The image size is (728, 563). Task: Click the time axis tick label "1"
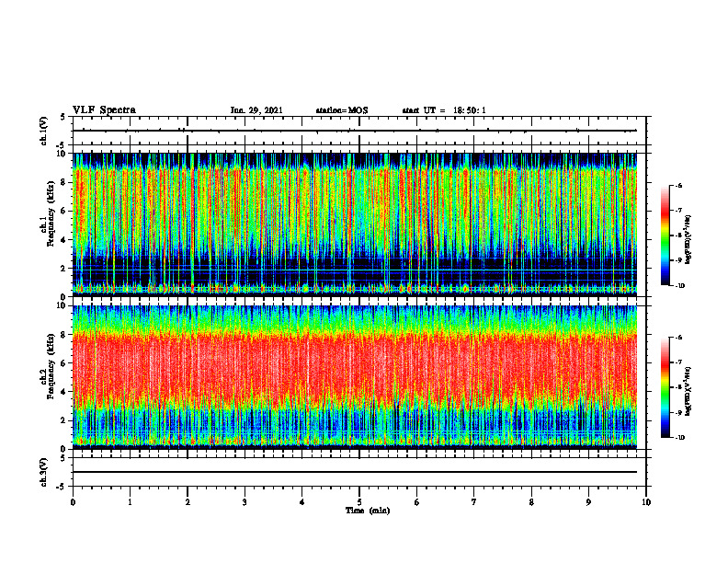click(x=130, y=502)
